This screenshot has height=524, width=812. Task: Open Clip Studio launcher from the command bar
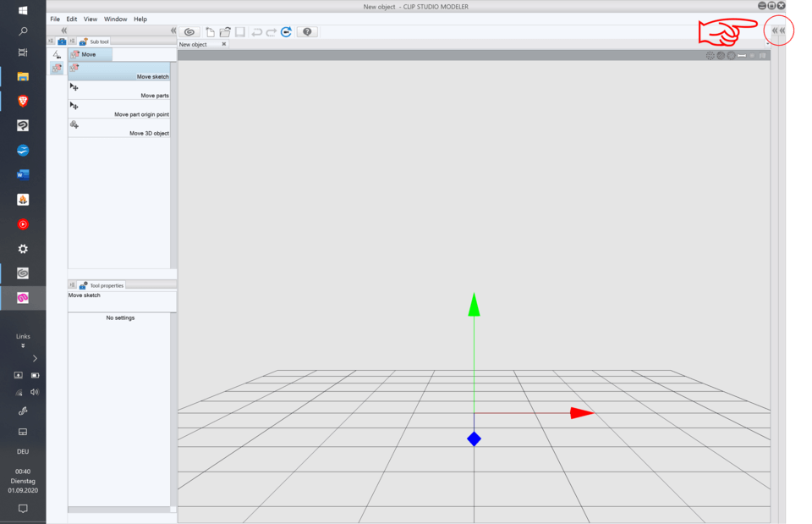coord(189,32)
